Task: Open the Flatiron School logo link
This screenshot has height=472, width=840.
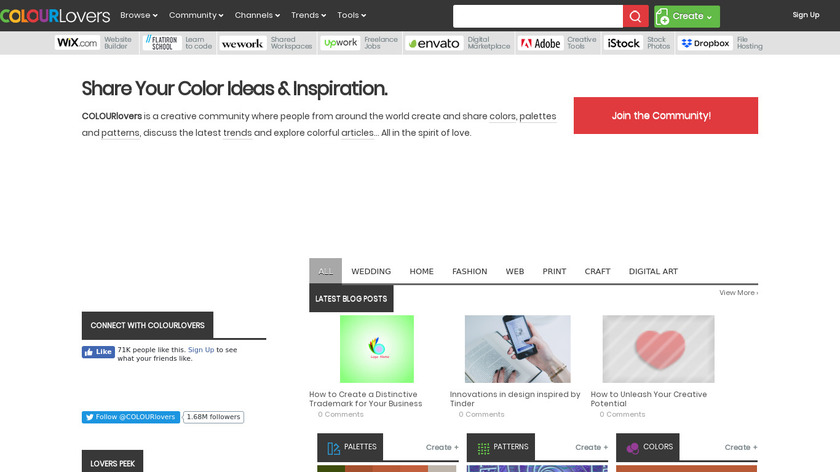Action: pyautogui.click(x=161, y=43)
